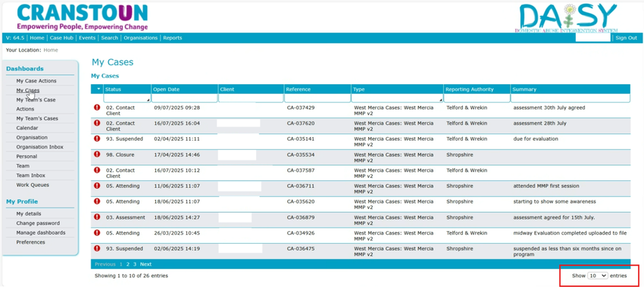
Task: Click alert icon for case CA-036879
Action: coord(97,217)
